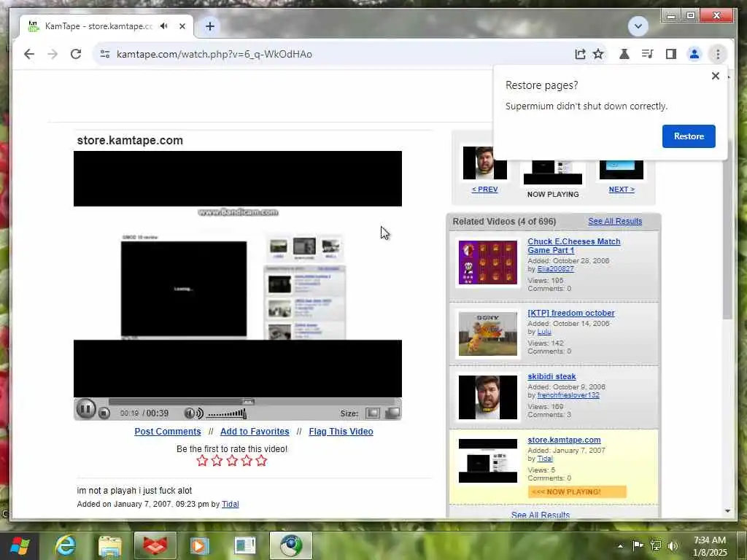Open user frenchfrieslover132 profile

pyautogui.click(x=568, y=395)
